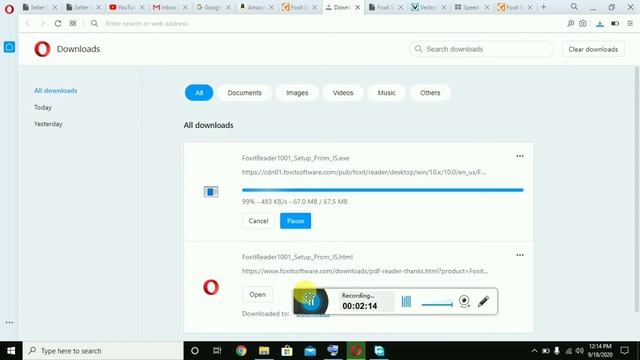Filter downloads by Others
This screenshot has width=640, height=360.
tap(430, 93)
